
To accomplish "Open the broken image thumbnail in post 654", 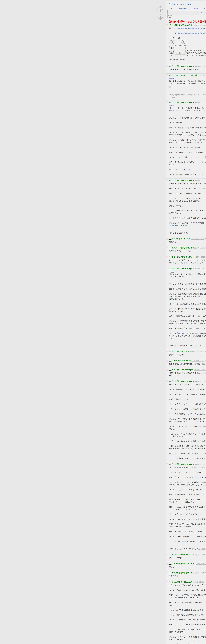I will 171,90.
